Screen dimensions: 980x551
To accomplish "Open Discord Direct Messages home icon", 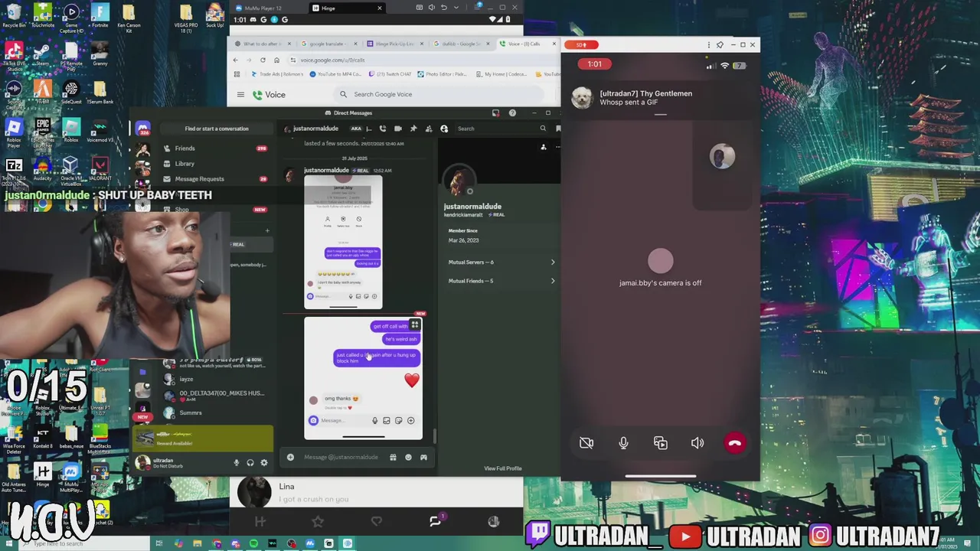I will tap(142, 129).
